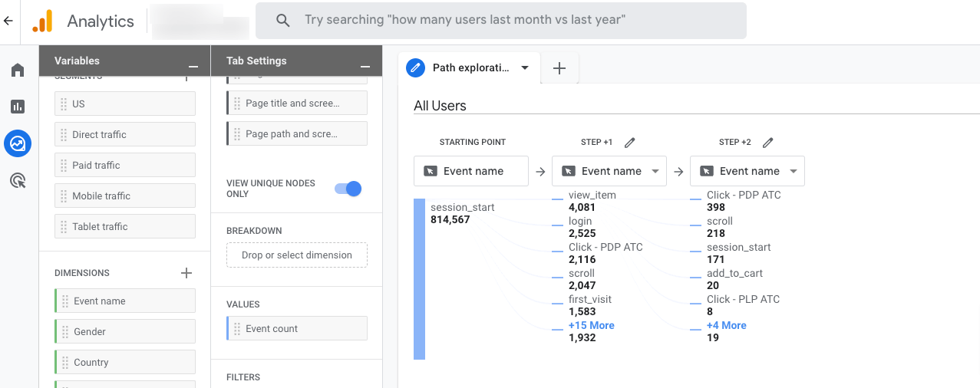Edit STEP +2 with pencil icon
The image size is (980, 388).
click(x=768, y=142)
